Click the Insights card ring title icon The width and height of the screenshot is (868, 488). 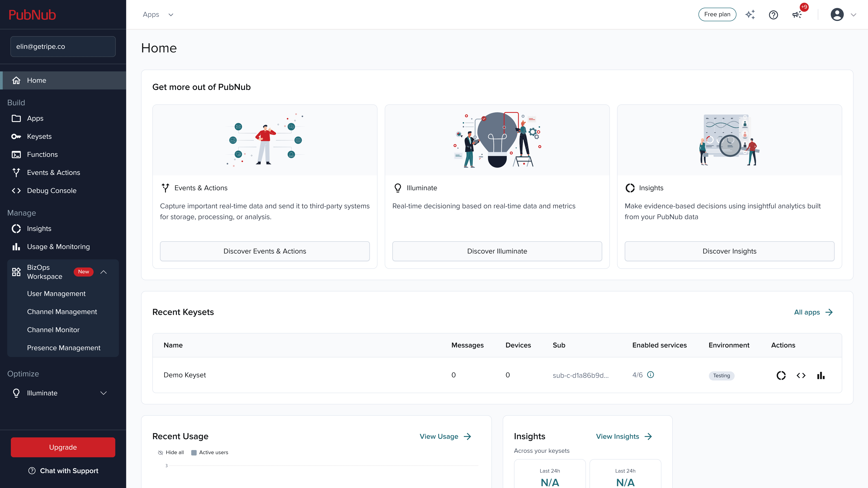[630, 188]
